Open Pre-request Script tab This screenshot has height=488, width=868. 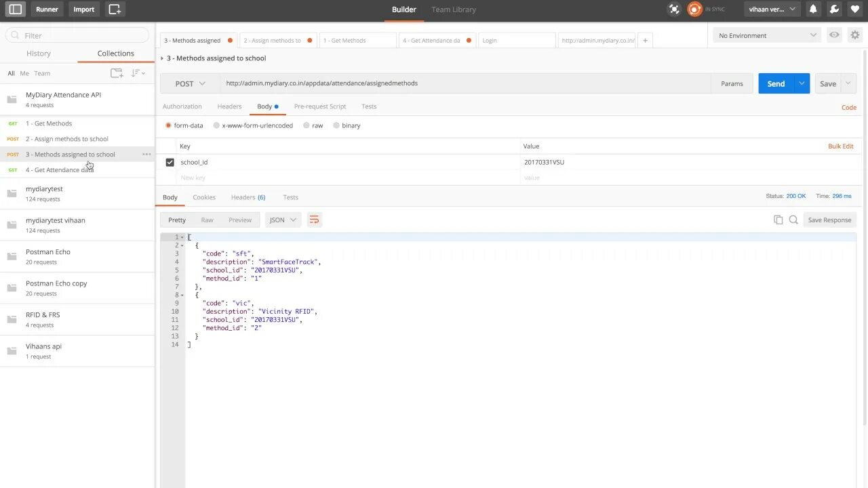tap(320, 106)
